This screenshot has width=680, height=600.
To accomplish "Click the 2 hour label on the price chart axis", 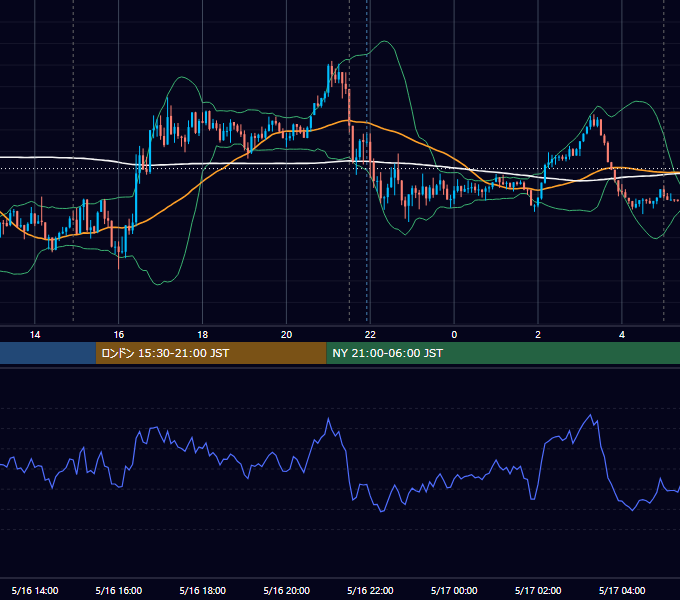I will [x=538, y=335].
